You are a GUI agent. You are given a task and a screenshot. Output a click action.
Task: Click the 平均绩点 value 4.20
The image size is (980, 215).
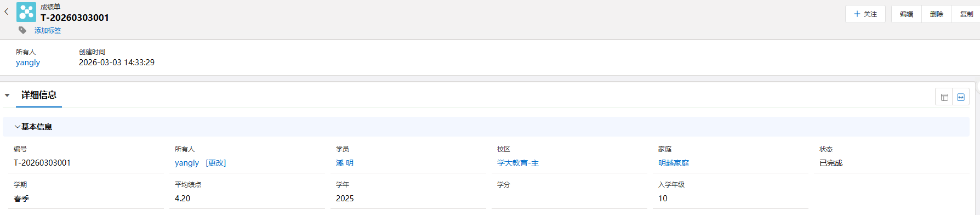[183, 199]
